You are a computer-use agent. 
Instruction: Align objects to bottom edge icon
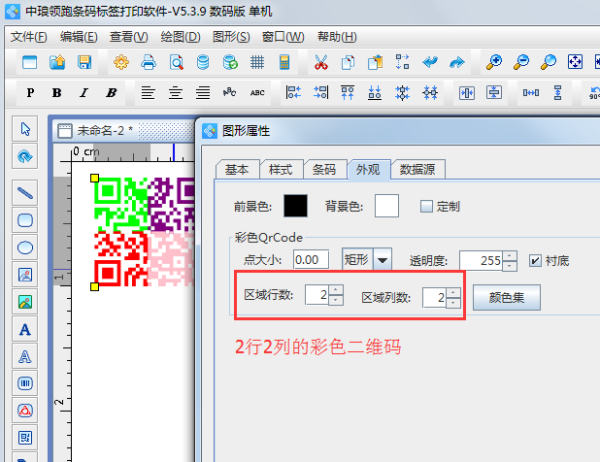tap(375, 93)
